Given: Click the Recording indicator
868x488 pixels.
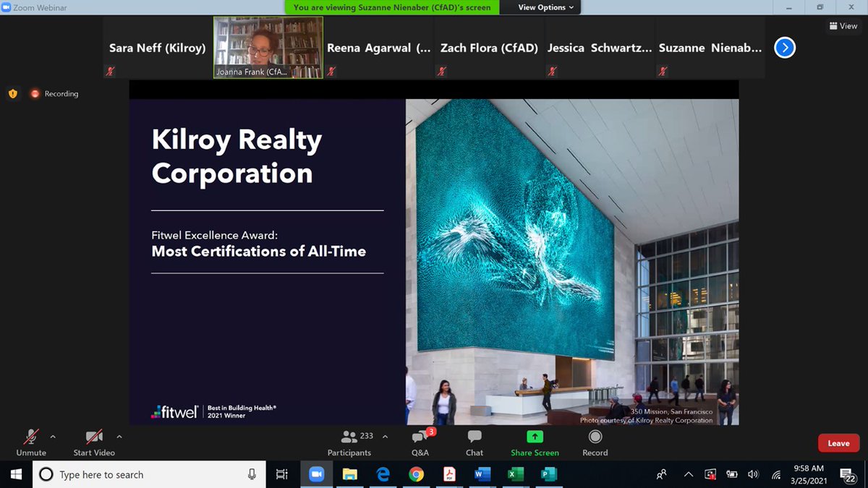Looking at the screenshot, I should 54,93.
